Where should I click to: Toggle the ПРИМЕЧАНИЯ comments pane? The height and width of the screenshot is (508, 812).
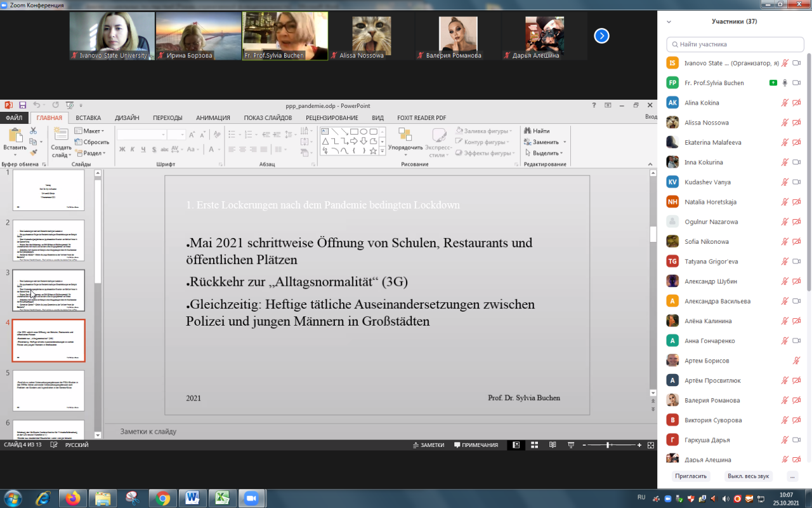pyautogui.click(x=476, y=445)
